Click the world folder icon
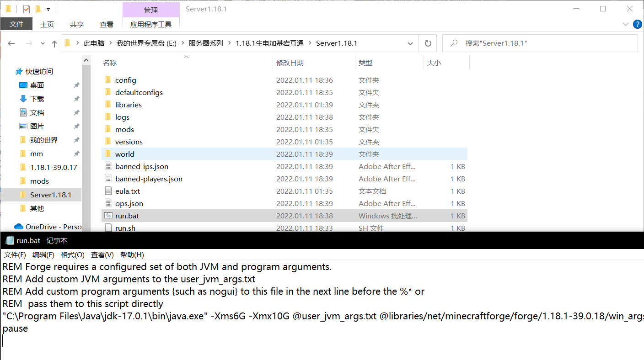 pyautogui.click(x=108, y=154)
